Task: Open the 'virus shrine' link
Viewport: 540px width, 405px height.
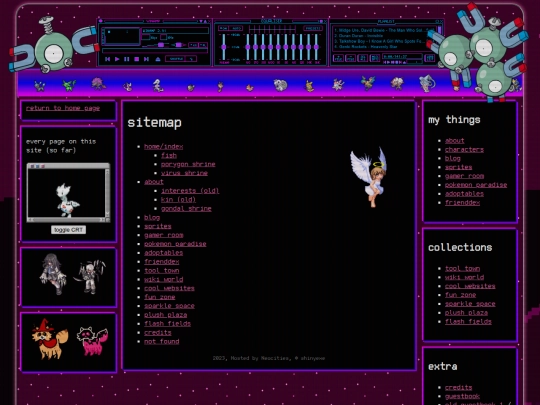Action: 184,173
